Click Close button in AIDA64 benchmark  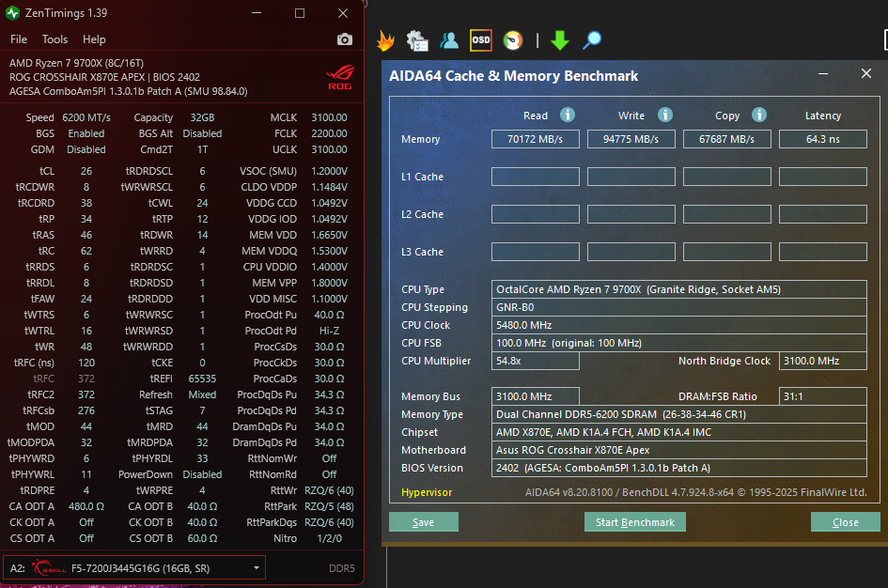846,522
